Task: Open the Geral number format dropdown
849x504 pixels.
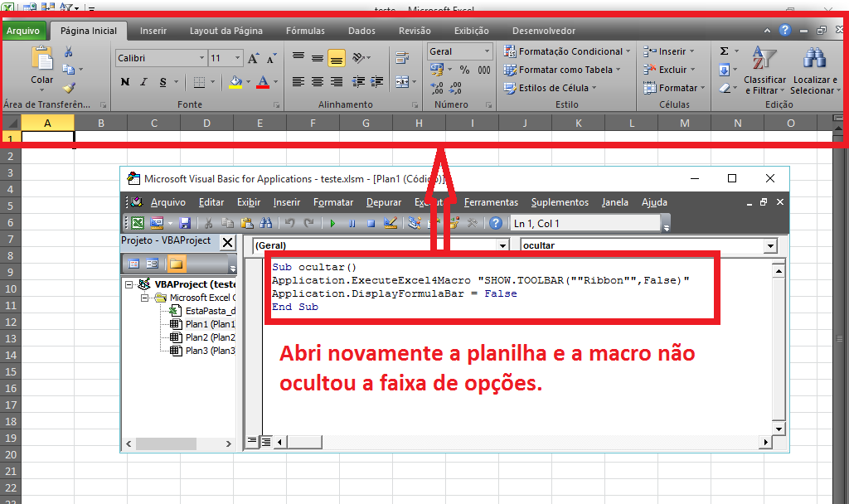Action: pos(487,51)
